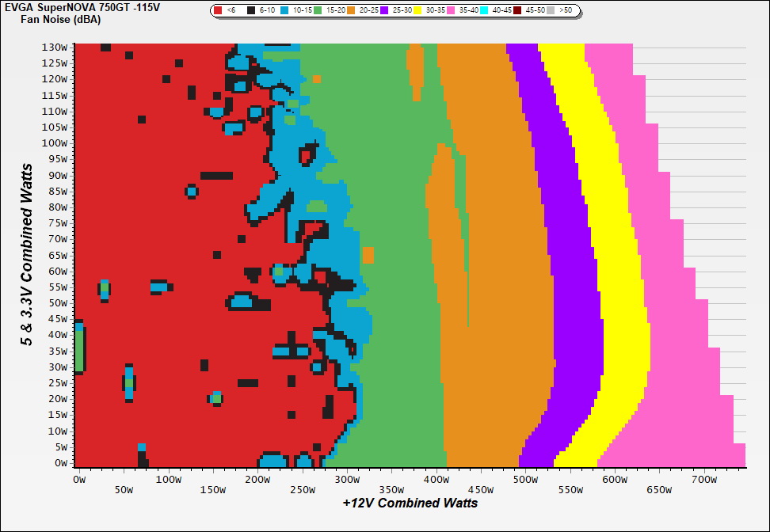Select the dark red 45-50 legend swatch

coord(517,11)
